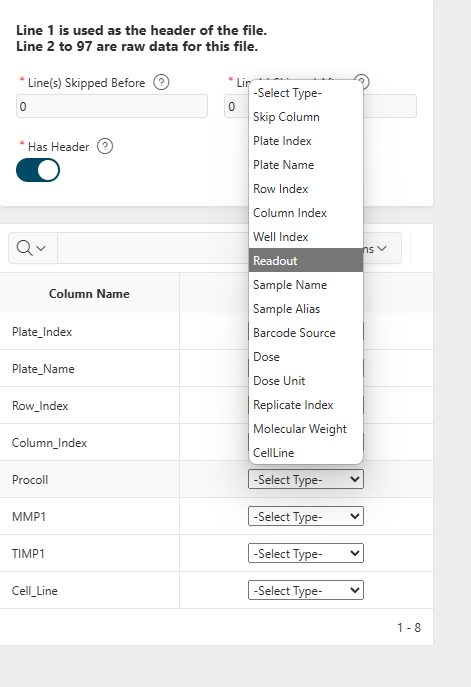The height and width of the screenshot is (687, 471).
Task: Choose CellLine in the dropdown list
Action: pos(306,453)
